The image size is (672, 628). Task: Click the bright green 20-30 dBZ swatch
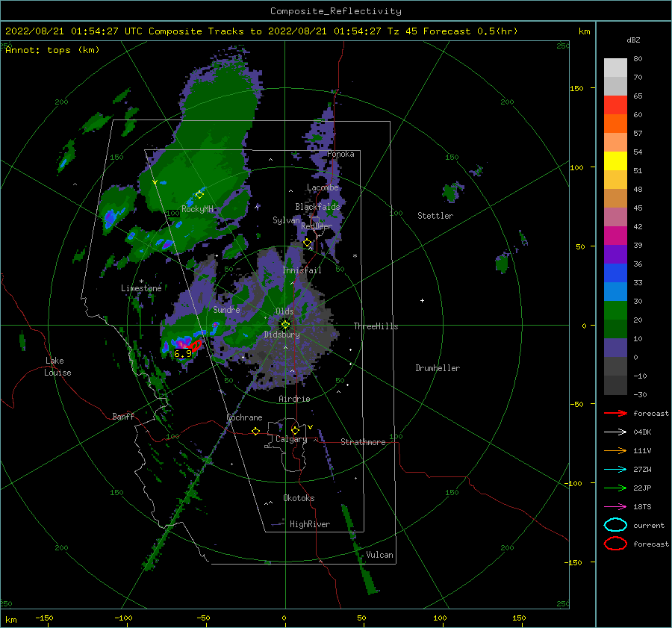click(x=615, y=311)
